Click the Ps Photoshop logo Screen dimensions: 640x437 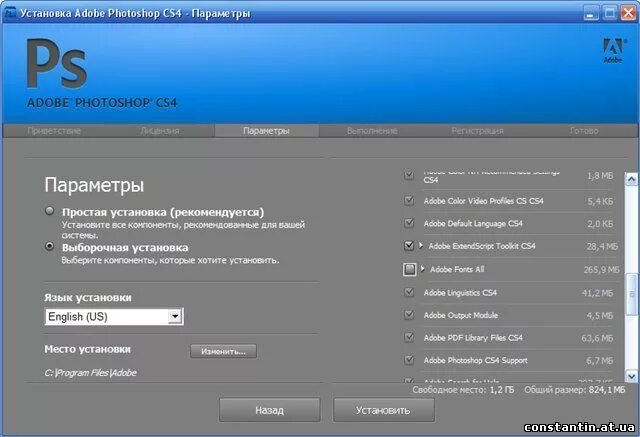click(57, 64)
